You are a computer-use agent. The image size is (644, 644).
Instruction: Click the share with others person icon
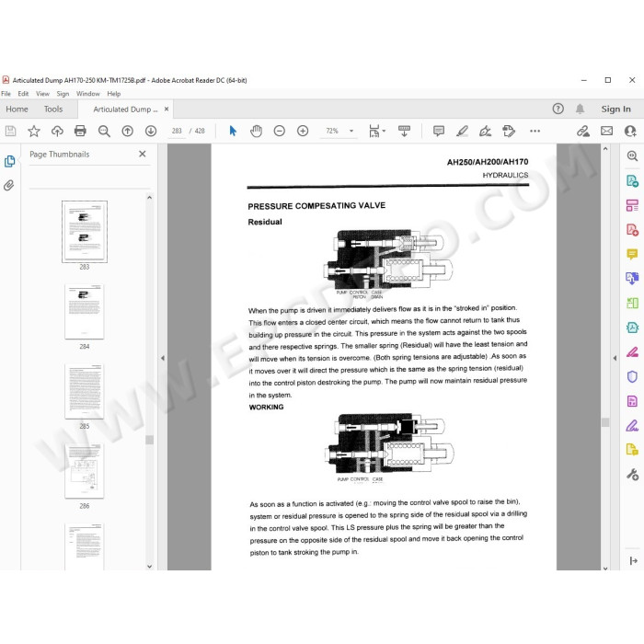pyautogui.click(x=630, y=131)
